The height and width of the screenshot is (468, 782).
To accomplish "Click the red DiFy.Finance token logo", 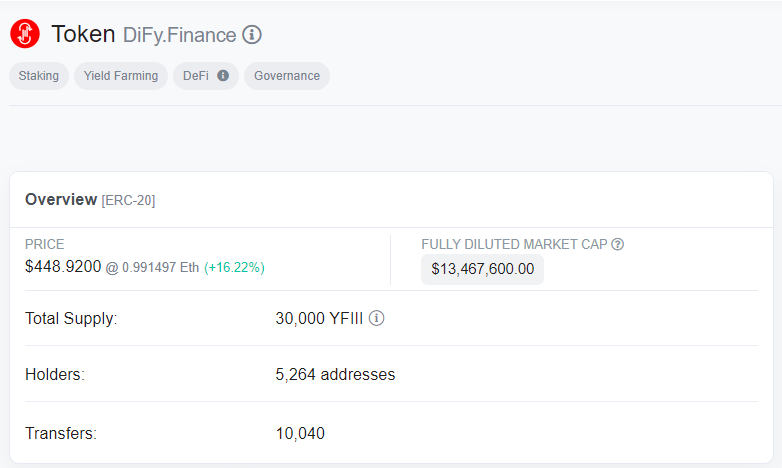I will tap(25, 33).
